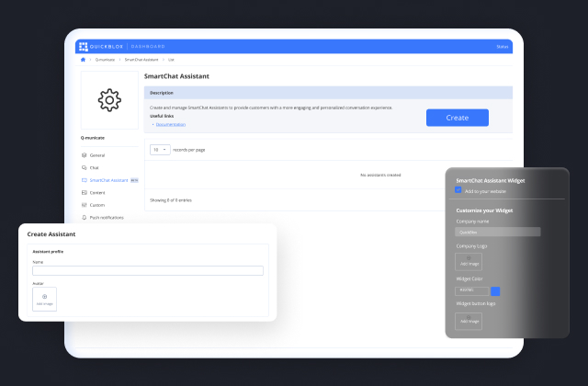Open General in the sidebar menu
The width and height of the screenshot is (588, 386).
[97, 155]
